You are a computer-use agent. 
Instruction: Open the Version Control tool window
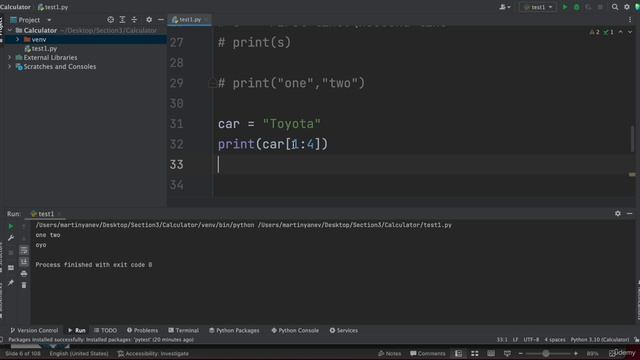(x=34, y=330)
